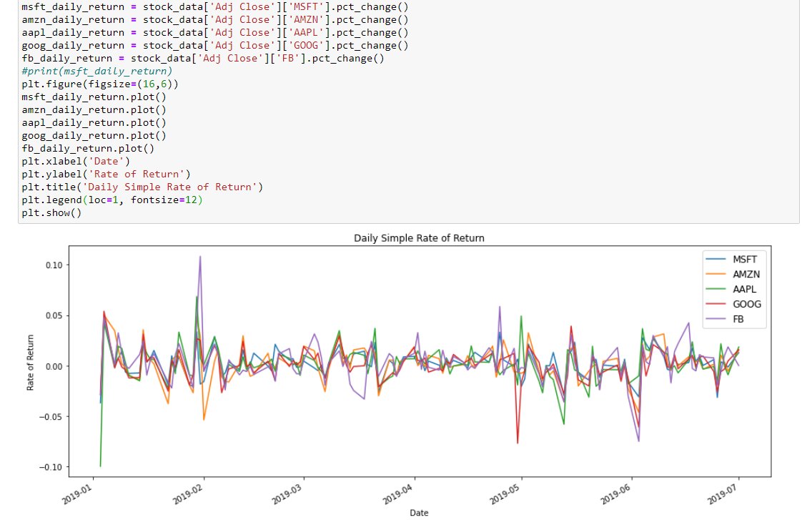Click the −0.10 y-axis tick label
This screenshot has width=812, height=520.
tap(51, 467)
